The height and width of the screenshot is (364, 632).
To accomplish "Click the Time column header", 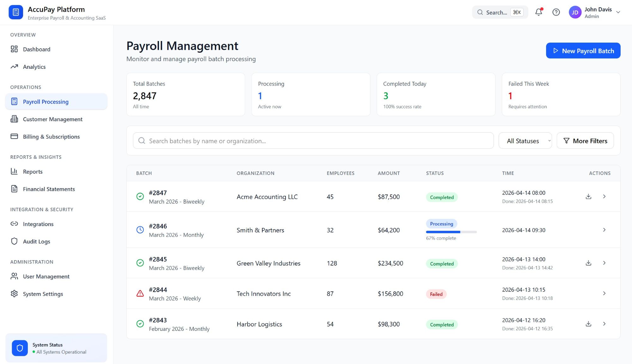I will (508, 173).
